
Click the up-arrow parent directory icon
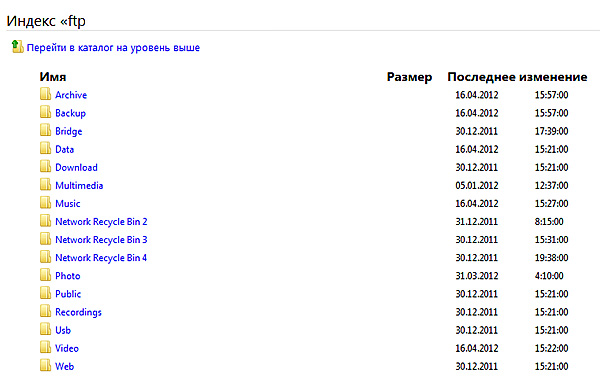click(17, 47)
